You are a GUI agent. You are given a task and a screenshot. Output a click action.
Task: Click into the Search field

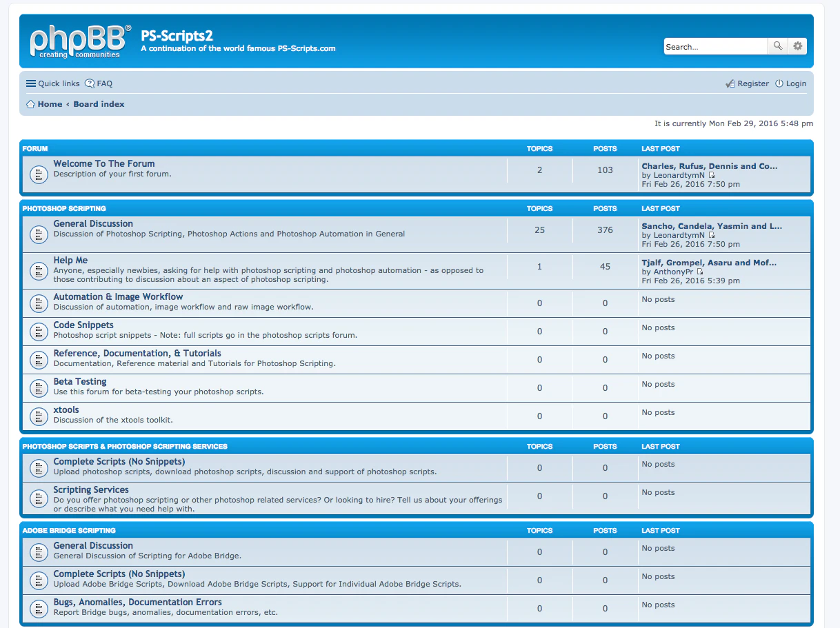(x=716, y=46)
